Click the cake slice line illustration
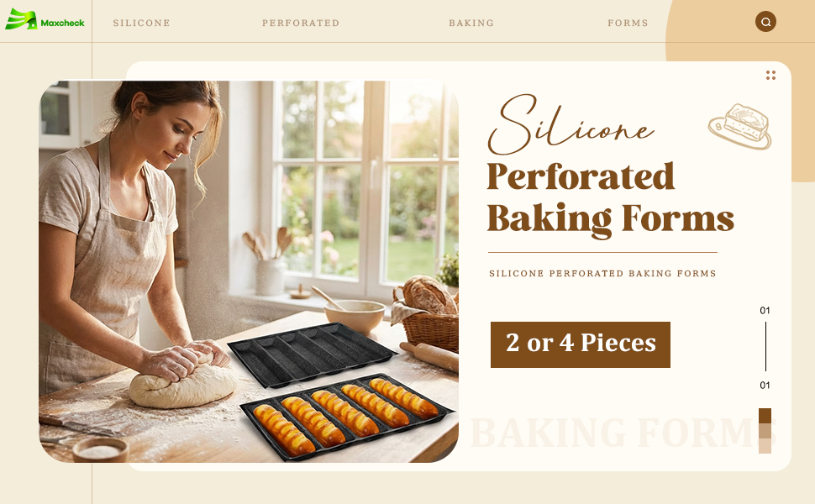 [739, 126]
